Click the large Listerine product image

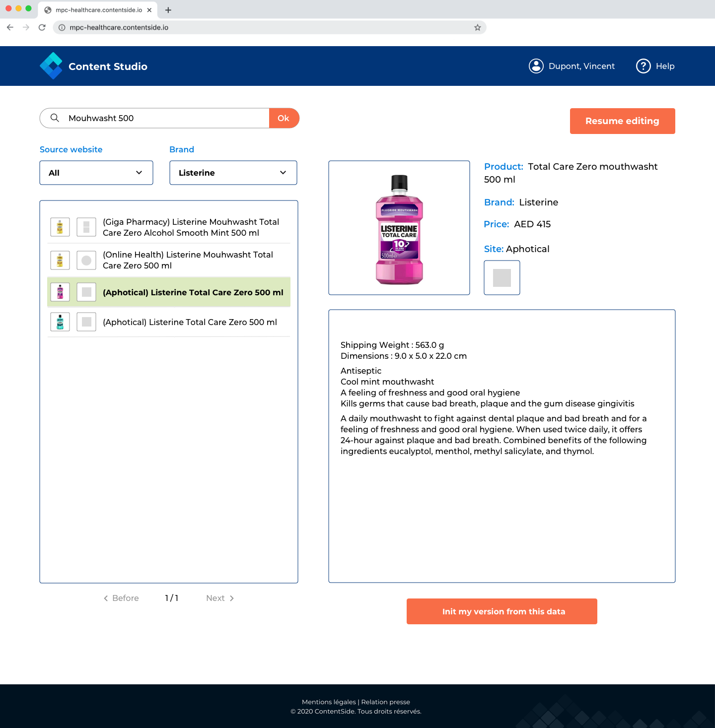[399, 228]
